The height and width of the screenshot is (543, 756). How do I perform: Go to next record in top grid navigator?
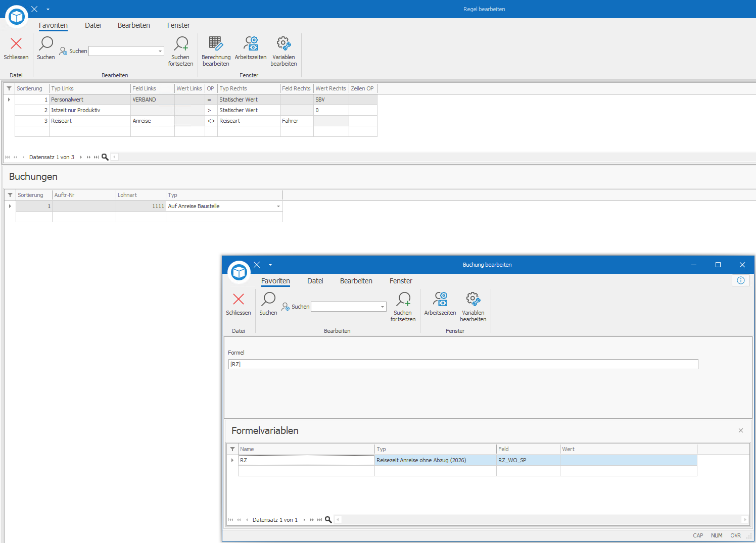tap(81, 157)
